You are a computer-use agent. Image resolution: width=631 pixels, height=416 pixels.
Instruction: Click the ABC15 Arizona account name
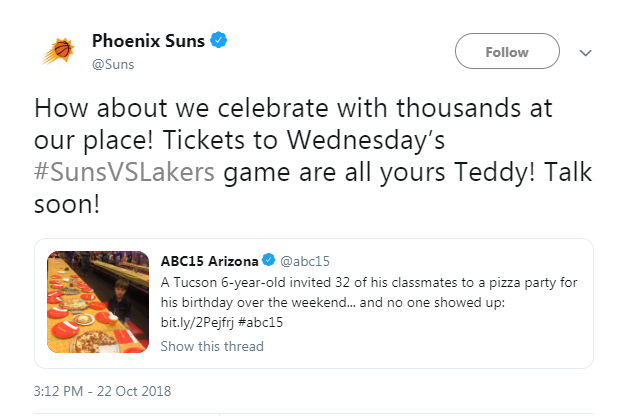pyautogui.click(x=209, y=261)
